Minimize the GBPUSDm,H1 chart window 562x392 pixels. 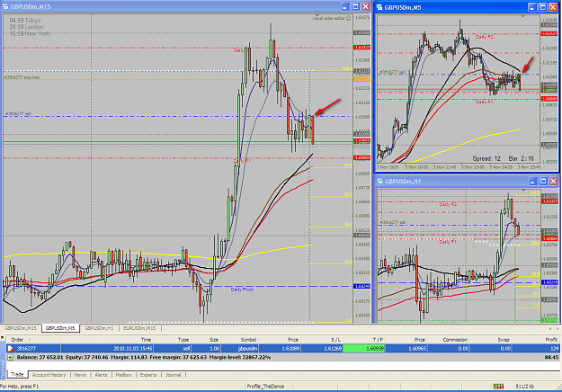click(532, 182)
